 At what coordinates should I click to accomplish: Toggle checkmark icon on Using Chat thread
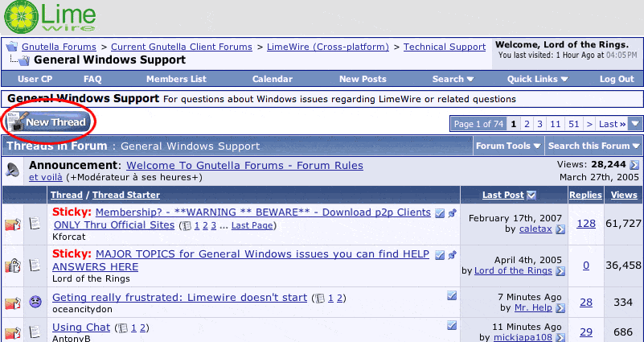(x=452, y=325)
